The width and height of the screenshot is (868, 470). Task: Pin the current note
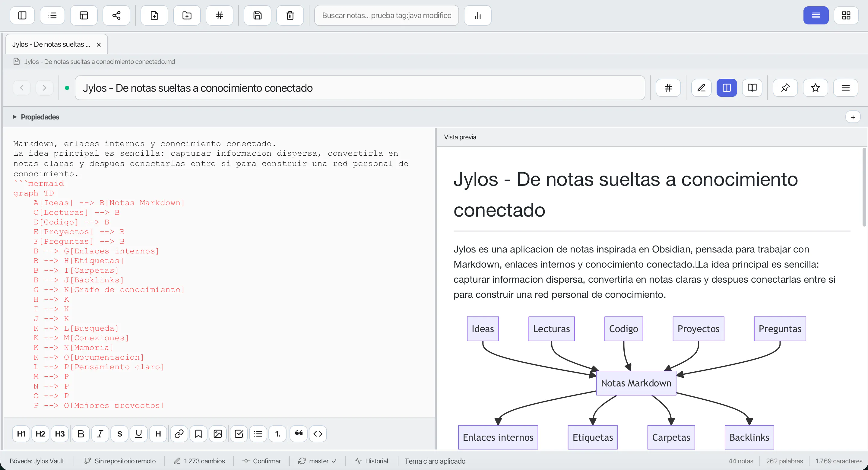(x=785, y=88)
